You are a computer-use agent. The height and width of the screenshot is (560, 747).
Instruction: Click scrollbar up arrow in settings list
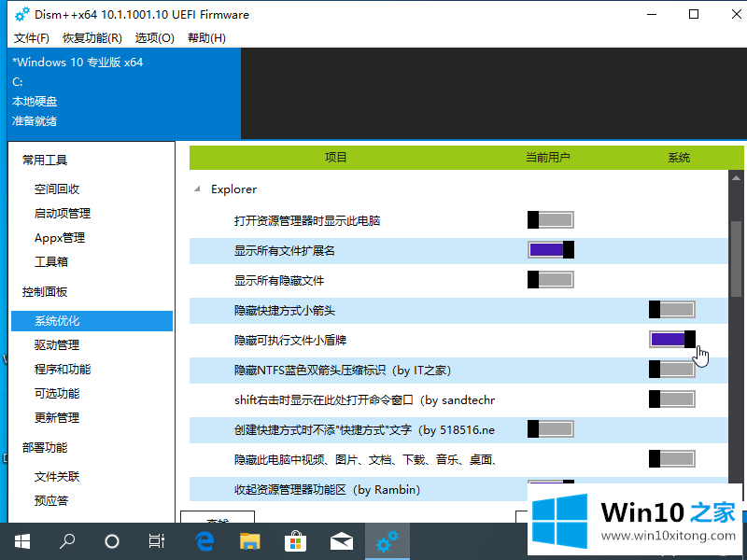point(736,178)
